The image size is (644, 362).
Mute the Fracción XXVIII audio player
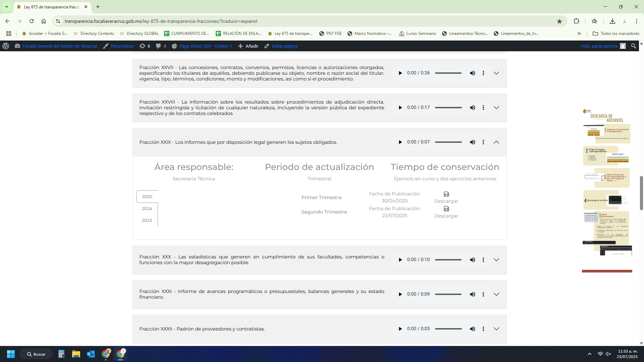coord(472,108)
